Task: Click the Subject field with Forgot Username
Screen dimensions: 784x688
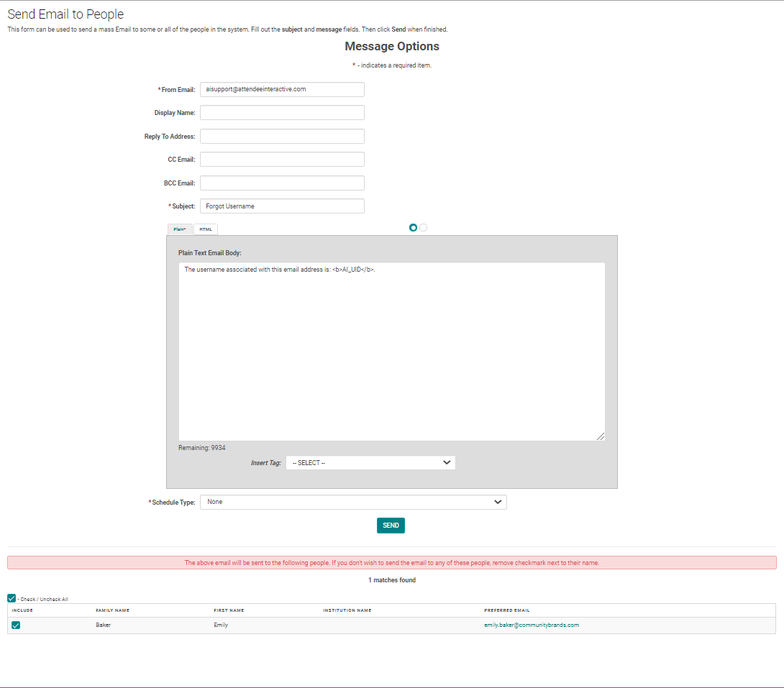Action: click(282, 206)
